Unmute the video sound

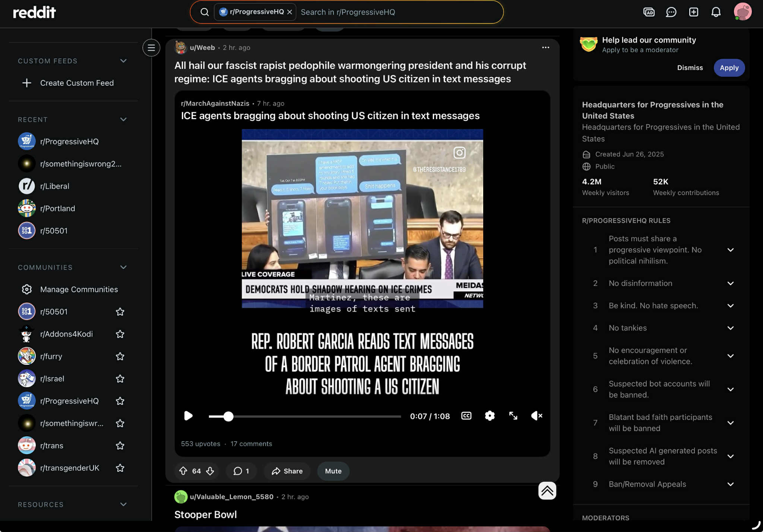(x=536, y=416)
